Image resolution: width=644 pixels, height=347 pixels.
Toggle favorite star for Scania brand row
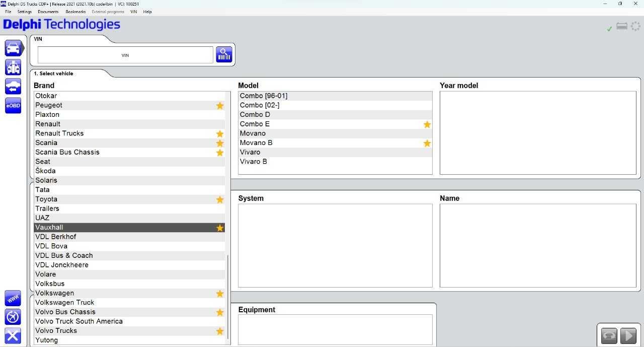(x=220, y=144)
